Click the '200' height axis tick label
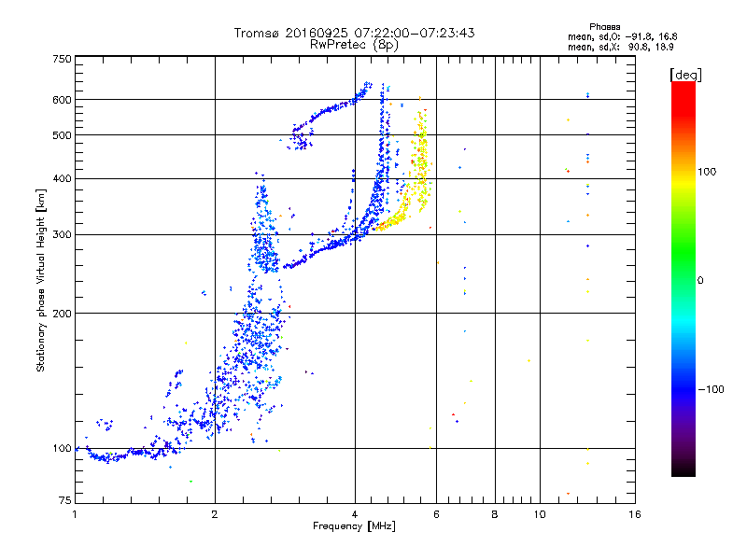This screenshot has height=560, width=747. 63,314
